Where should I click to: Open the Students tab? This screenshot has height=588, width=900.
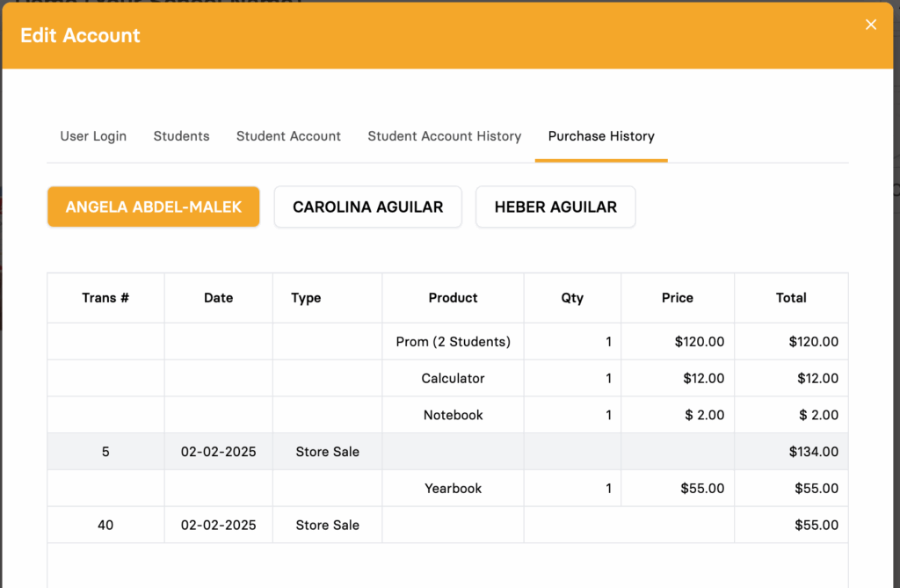click(x=181, y=136)
